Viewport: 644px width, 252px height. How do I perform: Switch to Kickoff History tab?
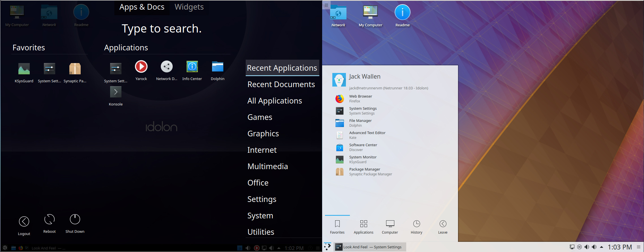coord(416,227)
